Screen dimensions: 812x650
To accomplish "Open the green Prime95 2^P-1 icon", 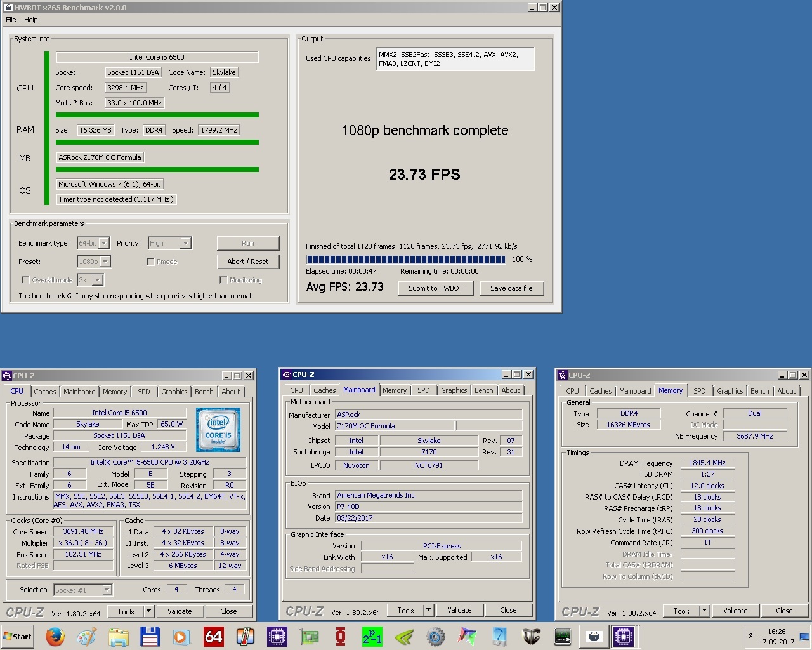I will [372, 636].
